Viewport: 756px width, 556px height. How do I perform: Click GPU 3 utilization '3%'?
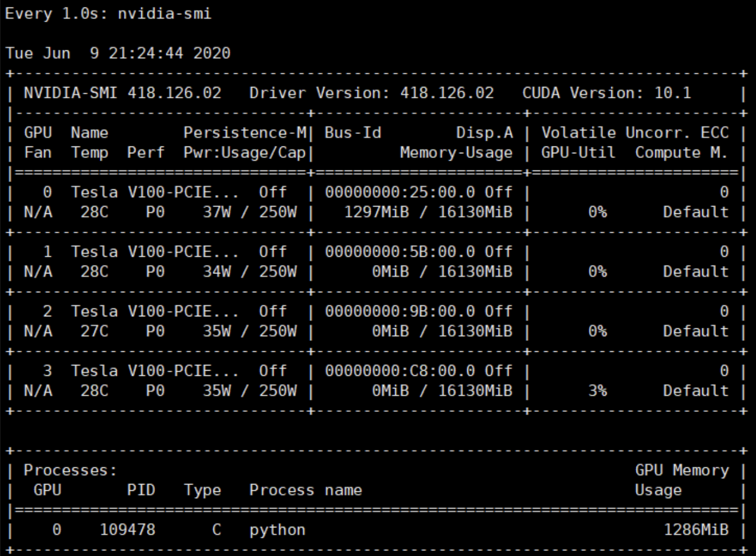598,391
